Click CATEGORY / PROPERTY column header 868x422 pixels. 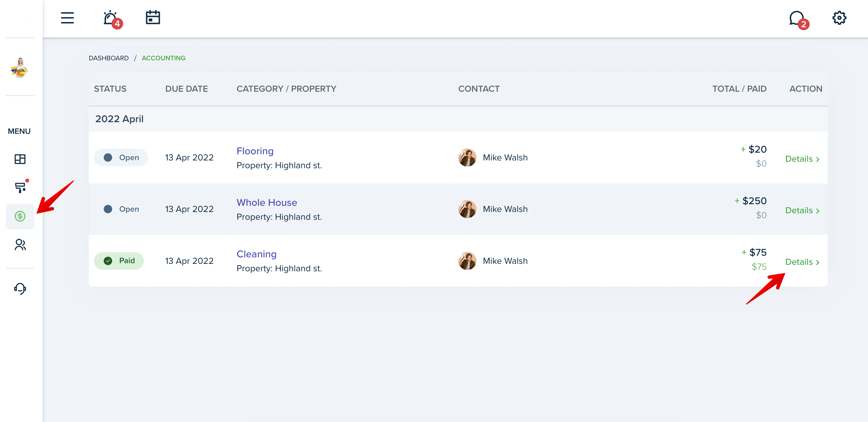(x=287, y=89)
